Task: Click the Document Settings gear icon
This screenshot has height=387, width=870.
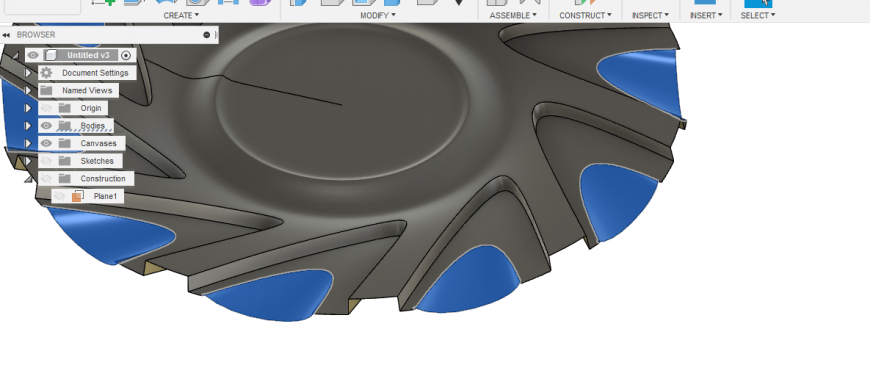Action: [47, 73]
